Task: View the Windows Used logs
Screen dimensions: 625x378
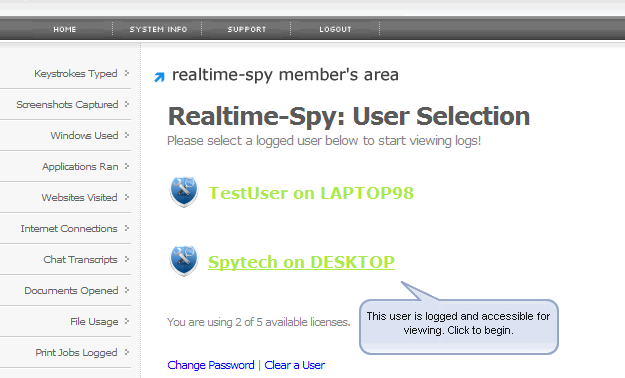Action: [x=84, y=136]
